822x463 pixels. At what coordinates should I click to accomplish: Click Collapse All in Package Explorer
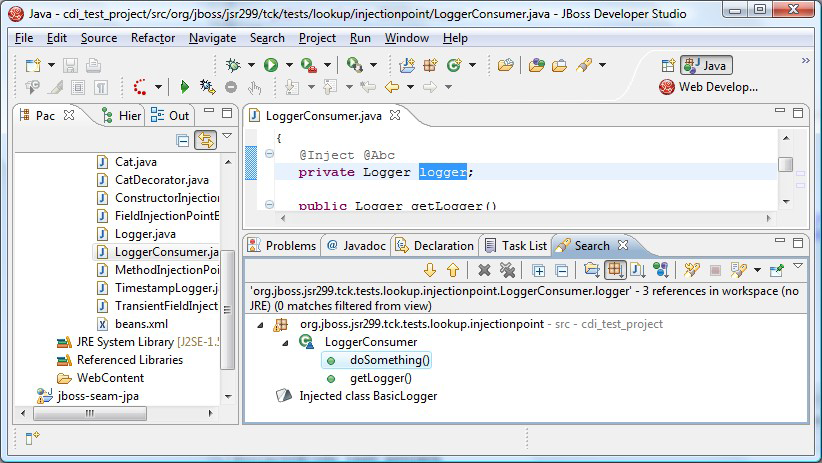[182, 141]
